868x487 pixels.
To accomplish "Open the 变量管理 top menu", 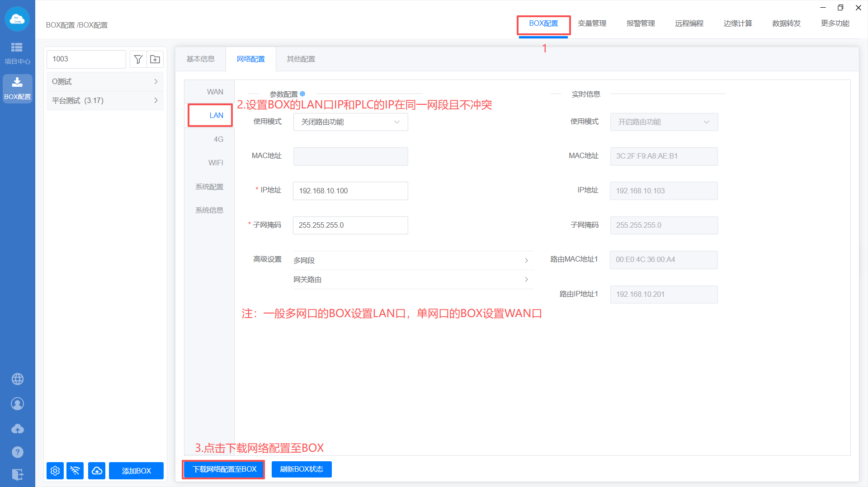I will [x=592, y=23].
